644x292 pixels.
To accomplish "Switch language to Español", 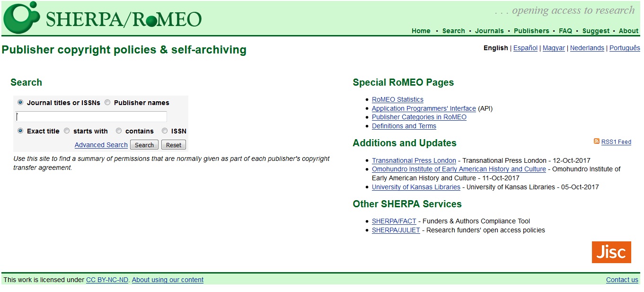I will (525, 48).
